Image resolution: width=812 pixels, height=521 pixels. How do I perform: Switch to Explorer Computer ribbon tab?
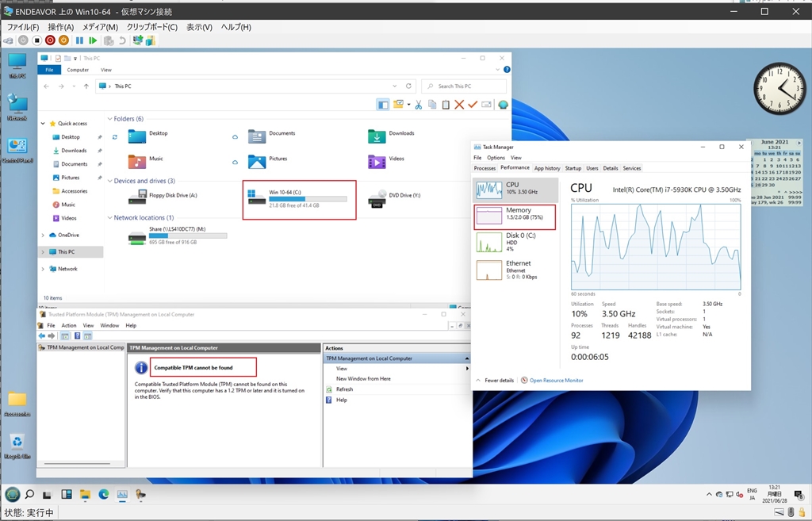pyautogui.click(x=78, y=70)
